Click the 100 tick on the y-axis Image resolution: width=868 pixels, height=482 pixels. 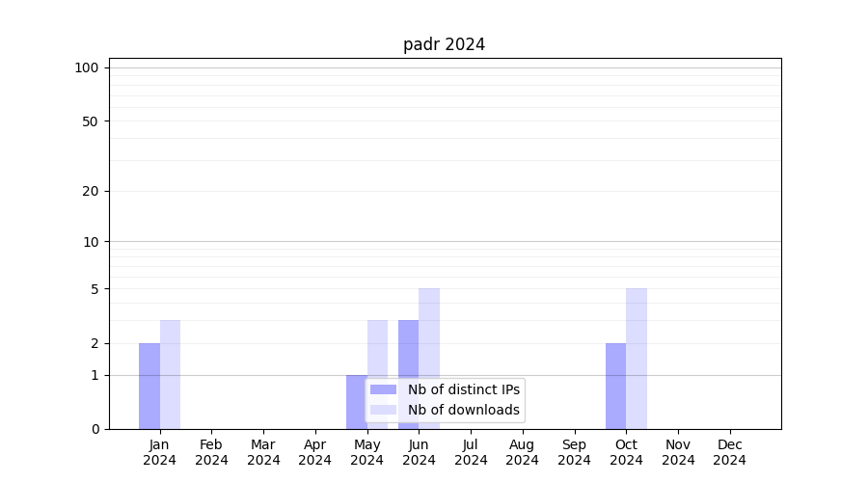point(87,67)
